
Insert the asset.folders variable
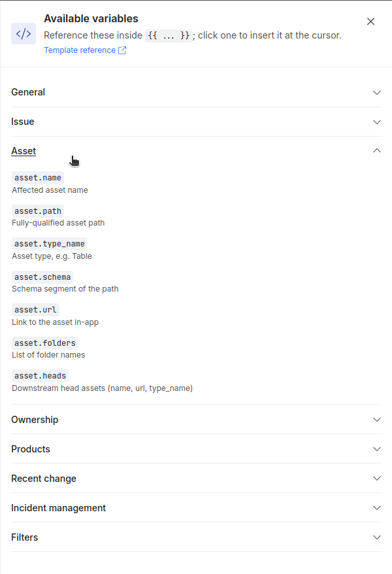[45, 343]
